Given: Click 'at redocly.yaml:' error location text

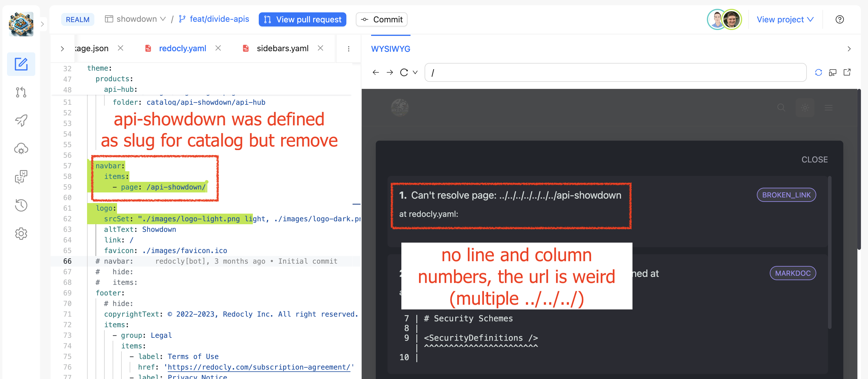Looking at the screenshot, I should click(428, 214).
